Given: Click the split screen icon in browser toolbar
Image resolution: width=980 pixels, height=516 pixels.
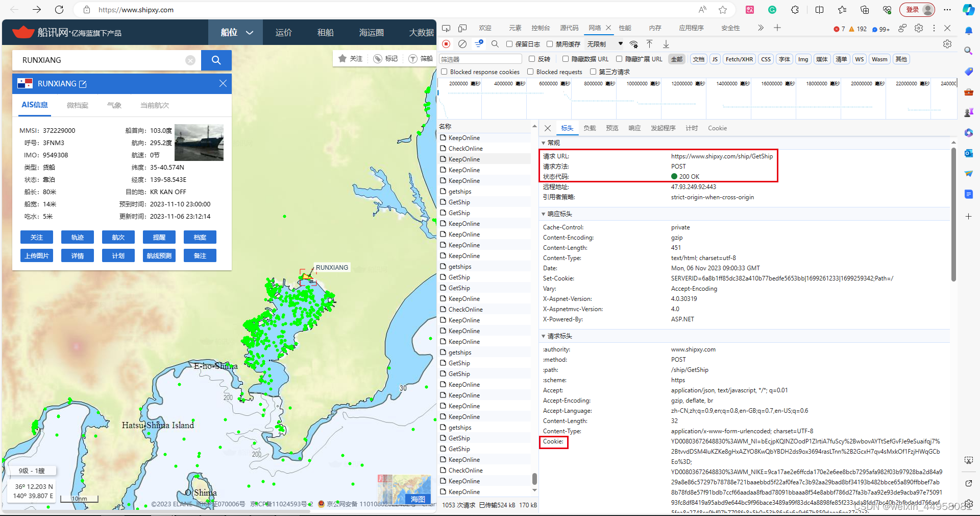Looking at the screenshot, I should 820,10.
